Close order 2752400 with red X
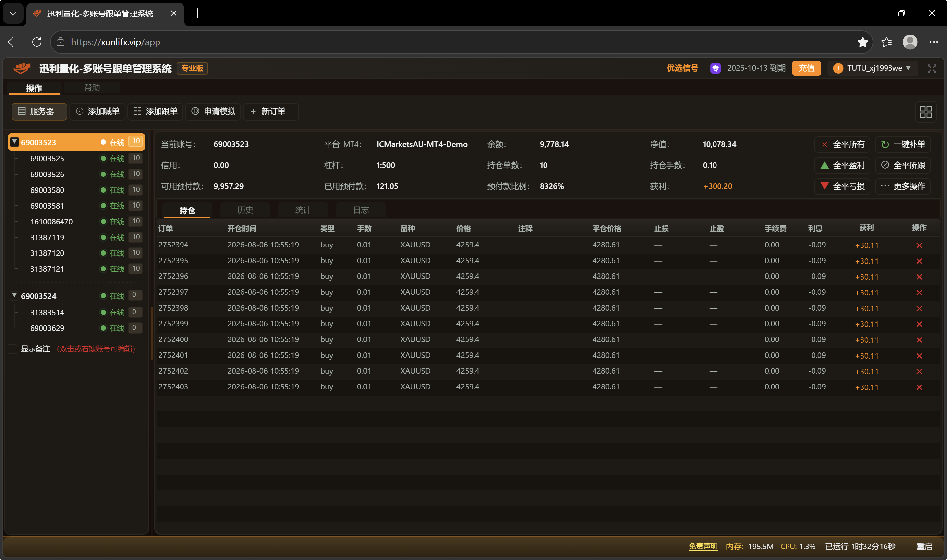 tap(919, 340)
